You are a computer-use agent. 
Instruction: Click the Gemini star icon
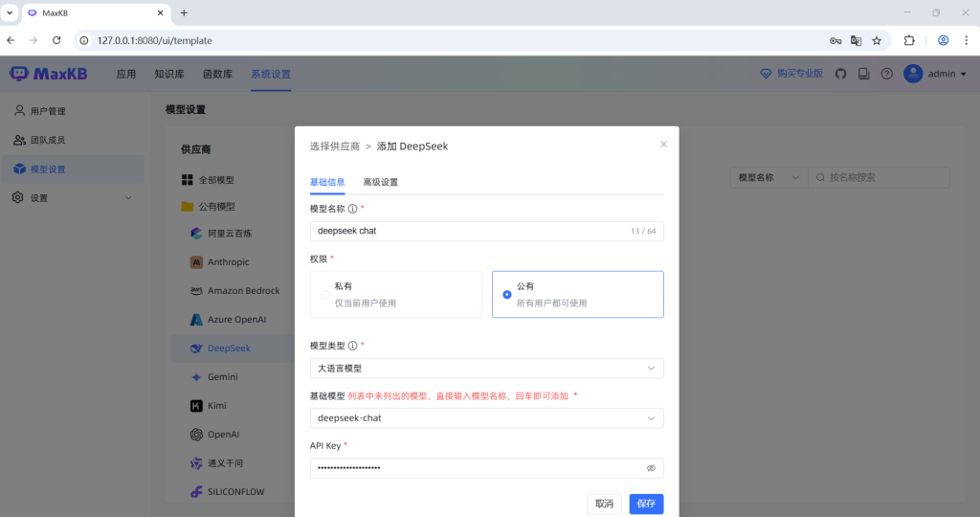point(196,377)
